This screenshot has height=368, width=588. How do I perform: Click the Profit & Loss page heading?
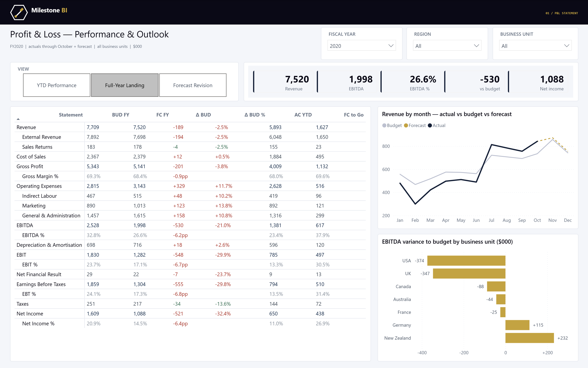(x=89, y=34)
